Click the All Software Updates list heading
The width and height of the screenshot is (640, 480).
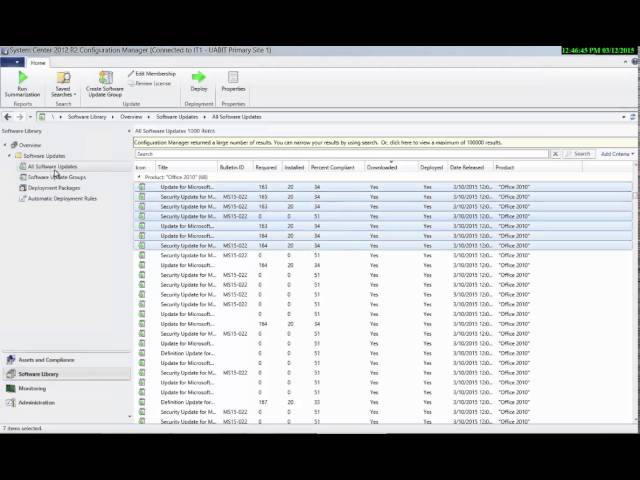coord(175,131)
